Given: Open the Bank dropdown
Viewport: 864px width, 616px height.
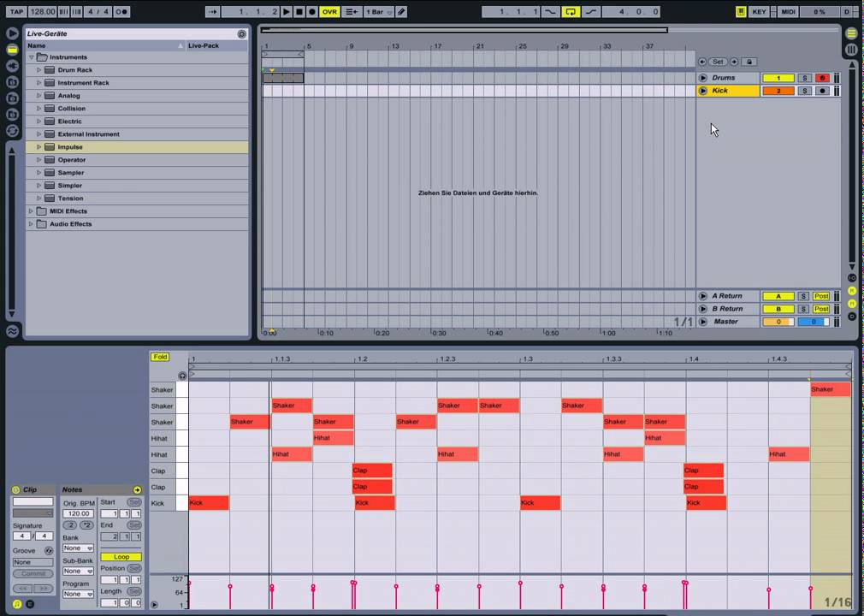Looking at the screenshot, I should [x=78, y=548].
